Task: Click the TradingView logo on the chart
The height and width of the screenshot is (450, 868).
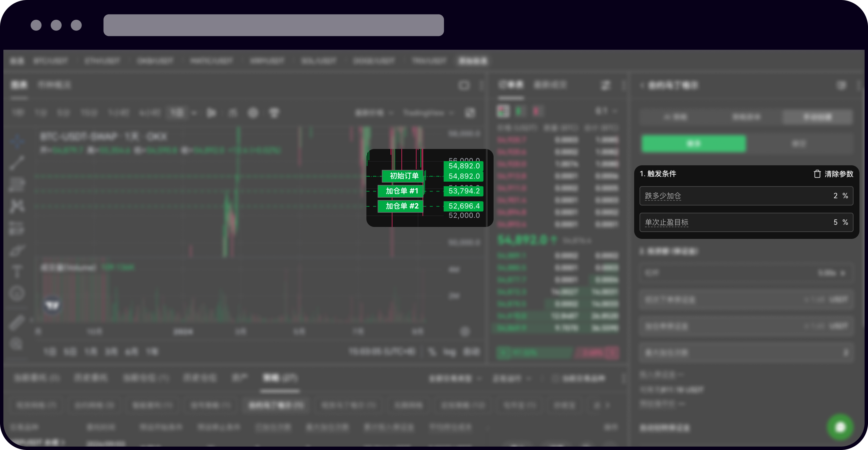Action: [x=52, y=305]
